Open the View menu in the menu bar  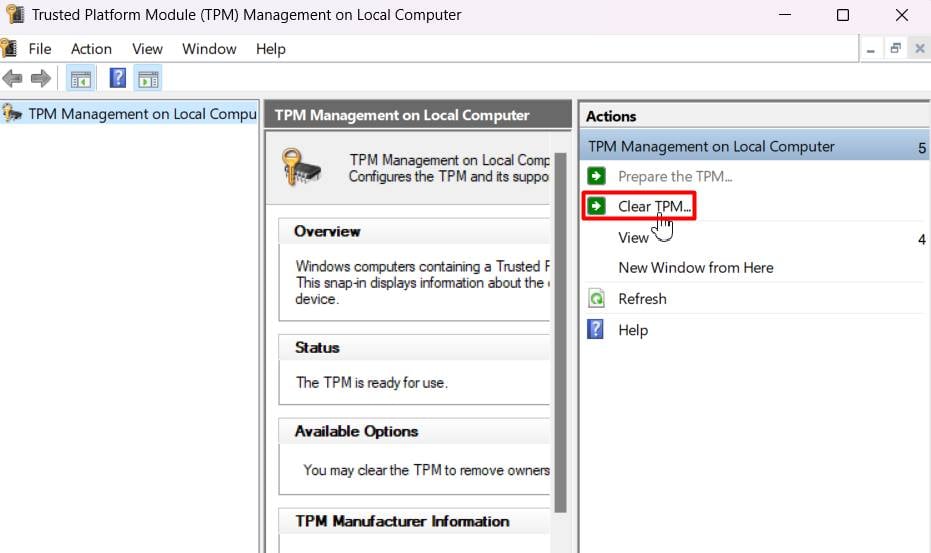pyautogui.click(x=147, y=49)
